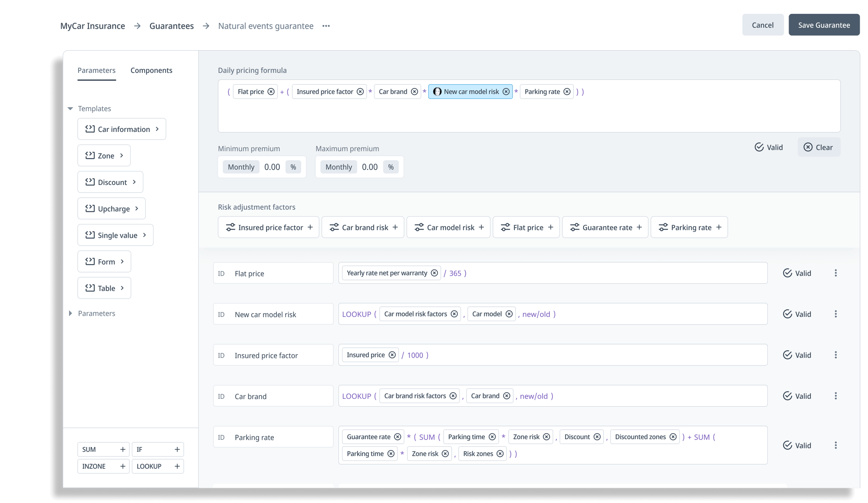The image size is (868, 503).
Task: Remove Flat price chip from pricing formula
Action: pos(271,92)
